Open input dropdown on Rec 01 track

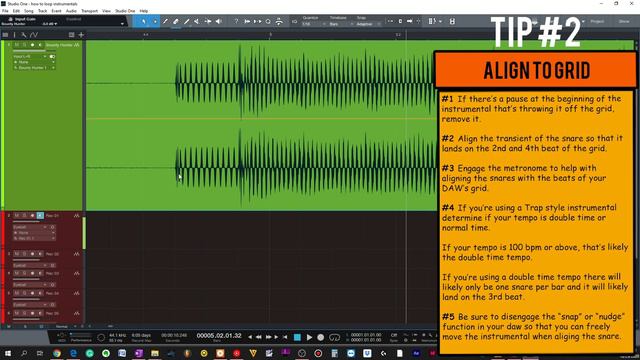(x=30, y=227)
